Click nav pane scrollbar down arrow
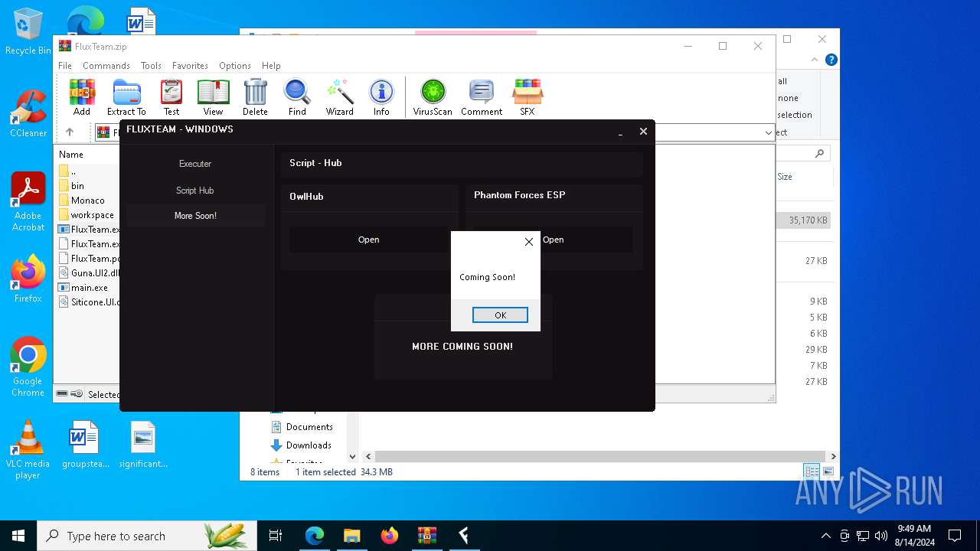The image size is (980, 551). pyautogui.click(x=353, y=457)
